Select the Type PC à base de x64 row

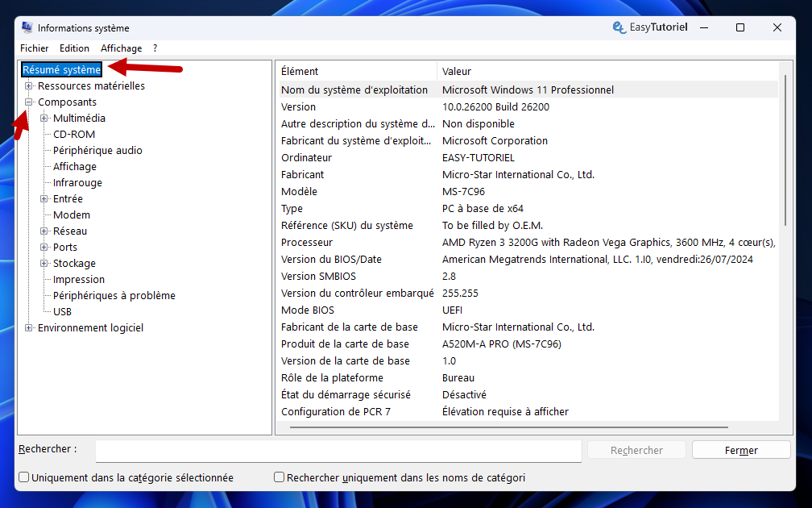pyautogui.click(x=528, y=208)
